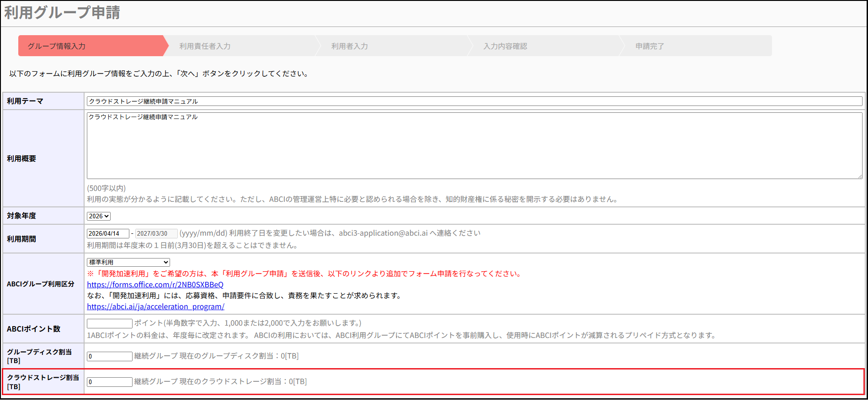Click the ABCIポイント数 input box
This screenshot has height=401, width=868.
pos(110,324)
